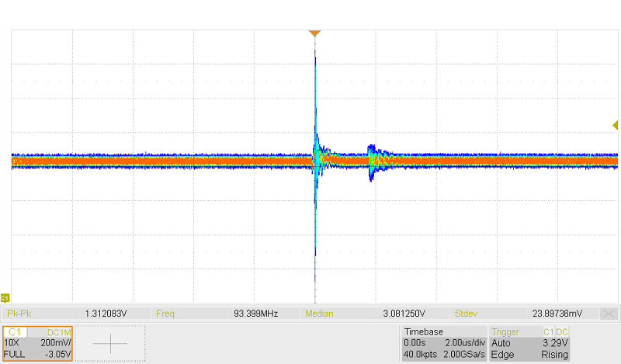The width and height of the screenshot is (621, 364).
Task: Click the DC1M coupling label in C1 box
Action: (x=59, y=331)
